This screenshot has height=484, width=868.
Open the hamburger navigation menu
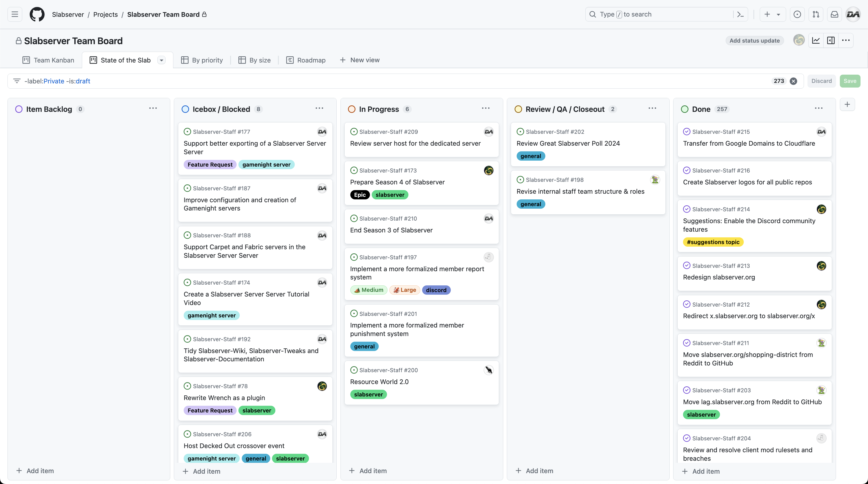15,14
